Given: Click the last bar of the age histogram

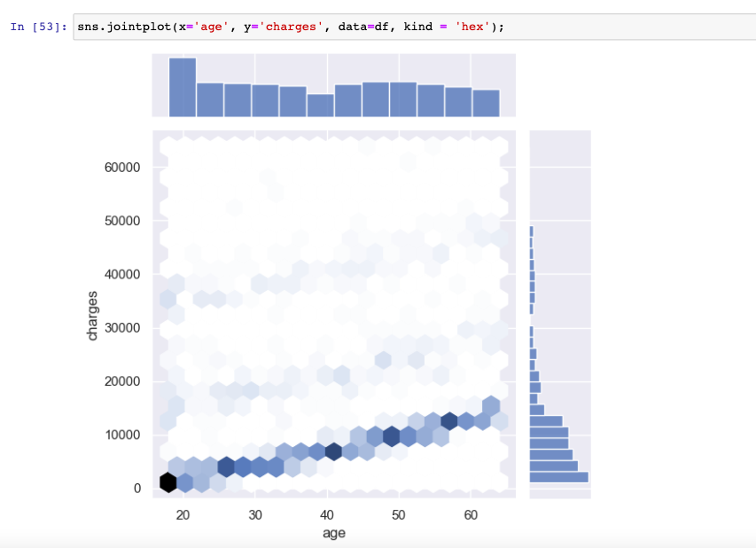Looking at the screenshot, I should (x=486, y=103).
